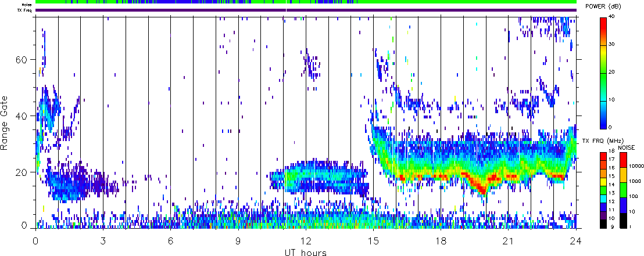The height and width of the screenshot is (256, 644).
Task: Click the x-axis tick label '6'
Action: tap(170, 240)
